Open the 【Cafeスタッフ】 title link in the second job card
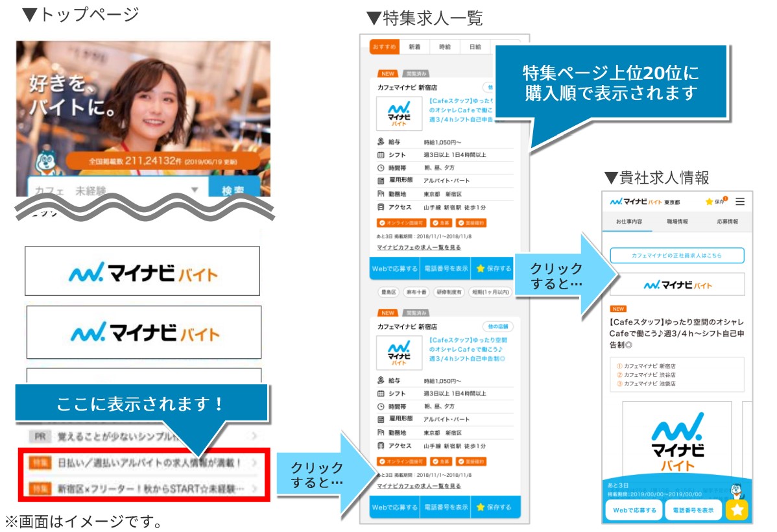The image size is (777, 532). 467,349
